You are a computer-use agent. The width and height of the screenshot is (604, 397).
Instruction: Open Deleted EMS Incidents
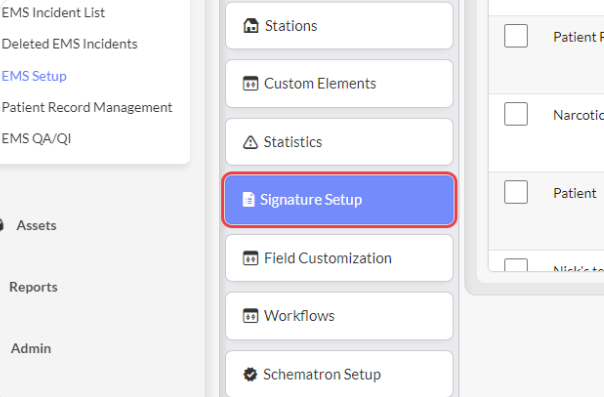pos(69,44)
